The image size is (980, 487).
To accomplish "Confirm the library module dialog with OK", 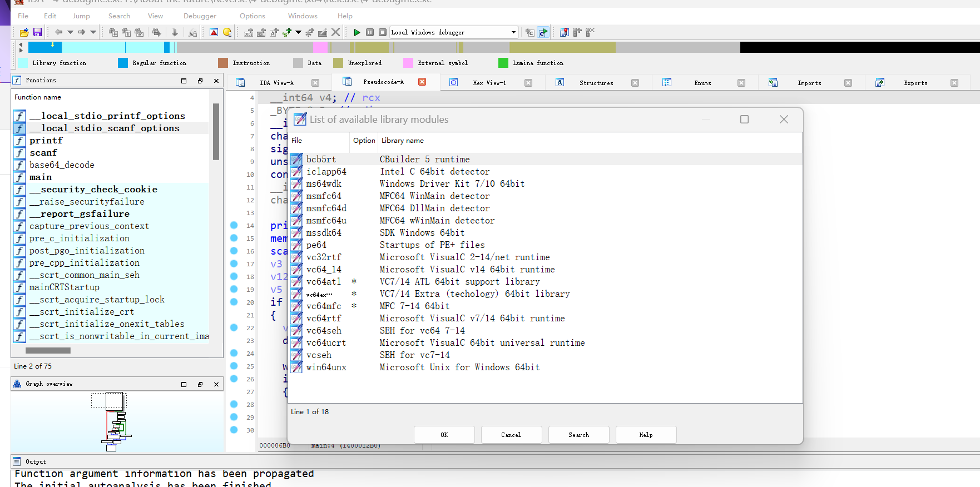I will [444, 435].
